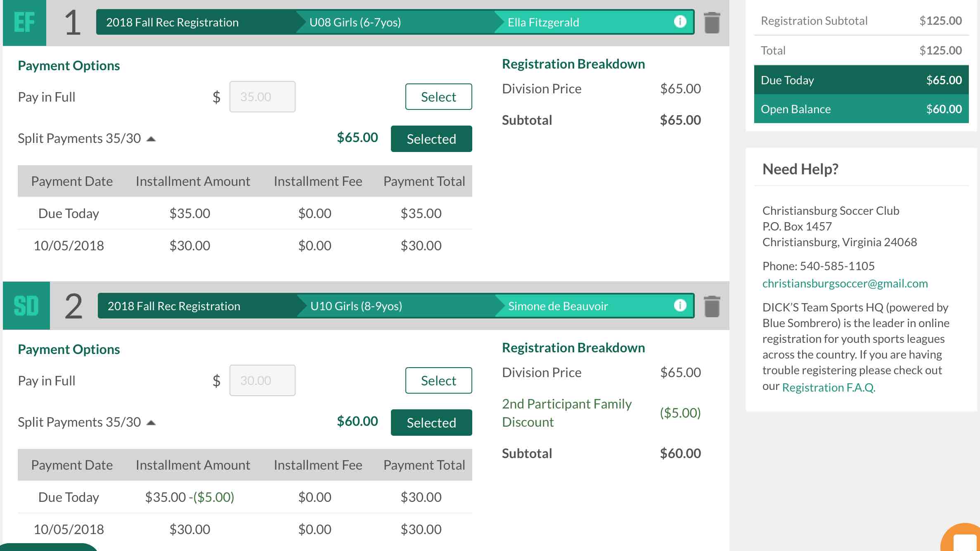The width and height of the screenshot is (980, 551).
Task: Click U08 Girls (6-7yos) breadcrumb segment
Action: coord(355,22)
